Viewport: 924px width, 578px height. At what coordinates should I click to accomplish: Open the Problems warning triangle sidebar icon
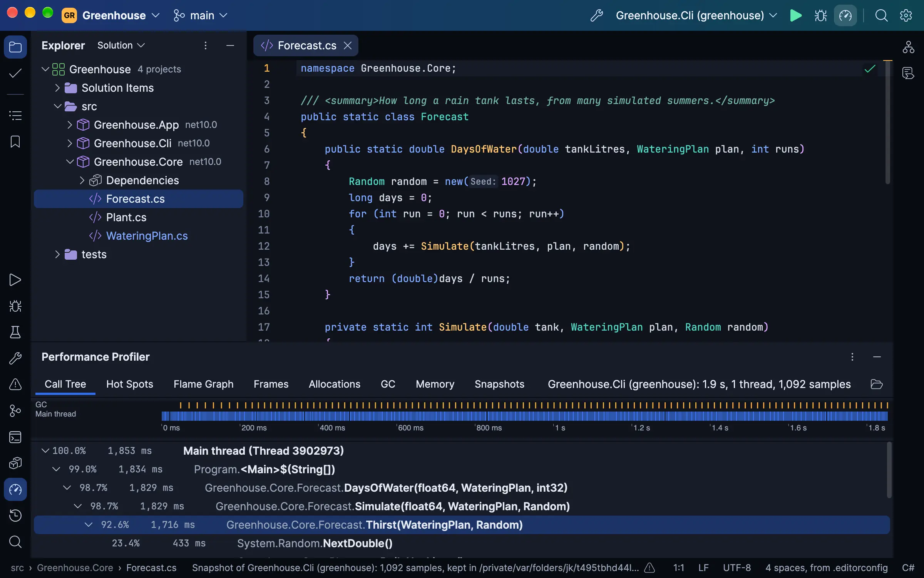15,384
